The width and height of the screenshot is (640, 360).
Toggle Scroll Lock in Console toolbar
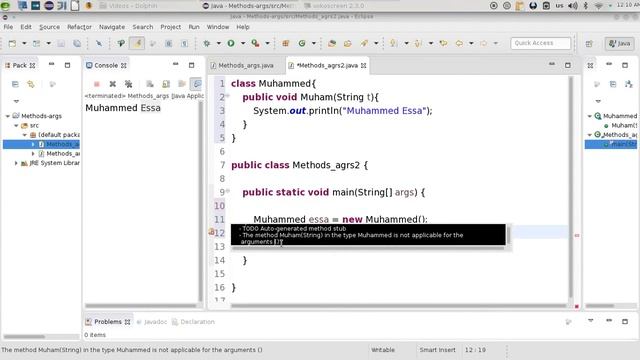click(x=166, y=84)
